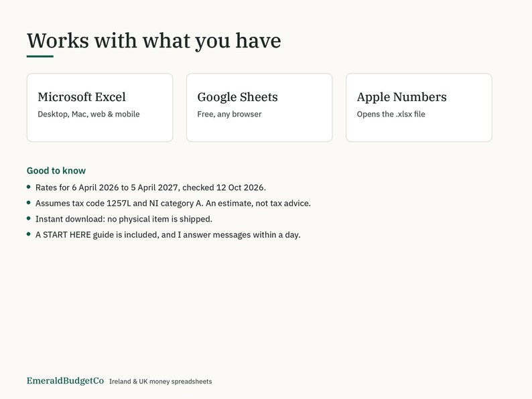The image size is (532, 399).
Task: Click the bullet dot before 'A START HERE guide'
Action: [x=29, y=234]
